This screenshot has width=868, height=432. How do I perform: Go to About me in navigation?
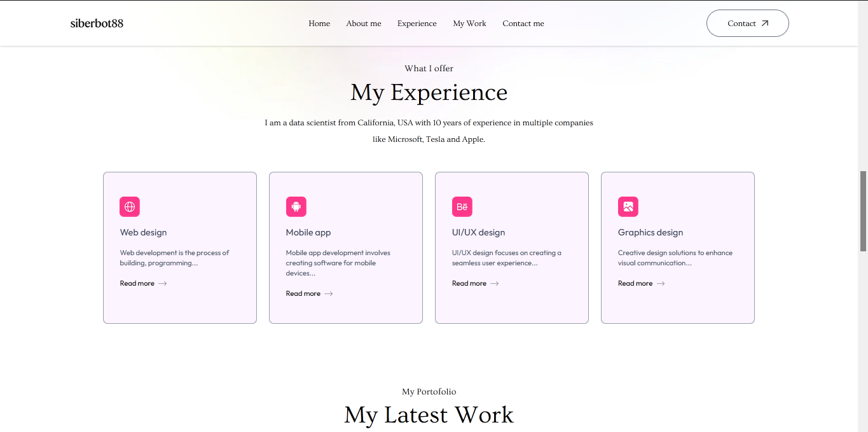pyautogui.click(x=364, y=24)
